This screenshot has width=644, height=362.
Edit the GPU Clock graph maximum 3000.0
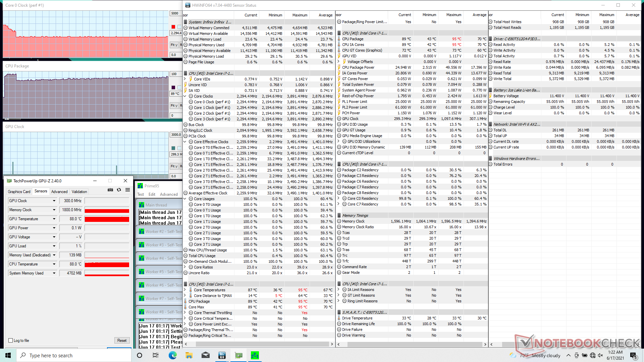click(x=176, y=135)
